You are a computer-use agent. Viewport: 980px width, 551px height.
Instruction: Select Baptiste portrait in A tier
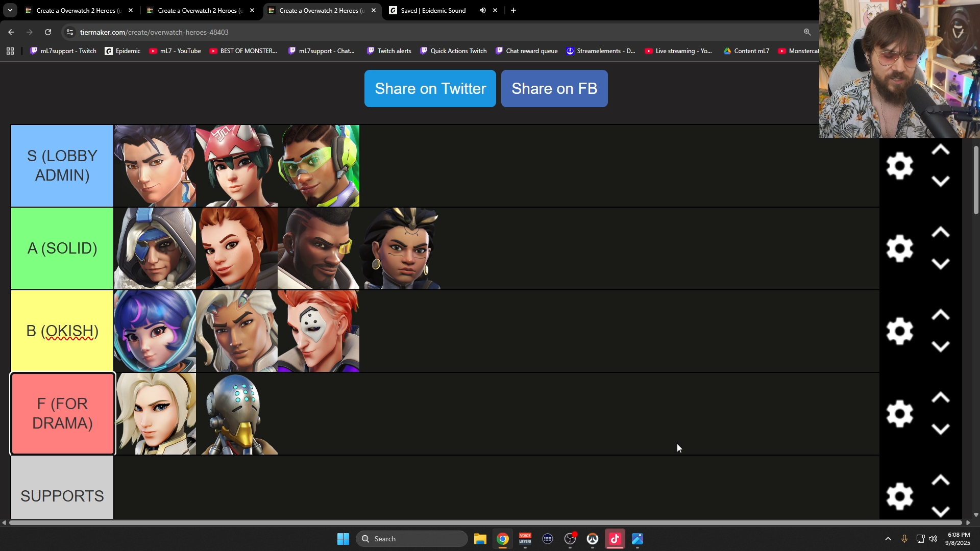point(318,248)
